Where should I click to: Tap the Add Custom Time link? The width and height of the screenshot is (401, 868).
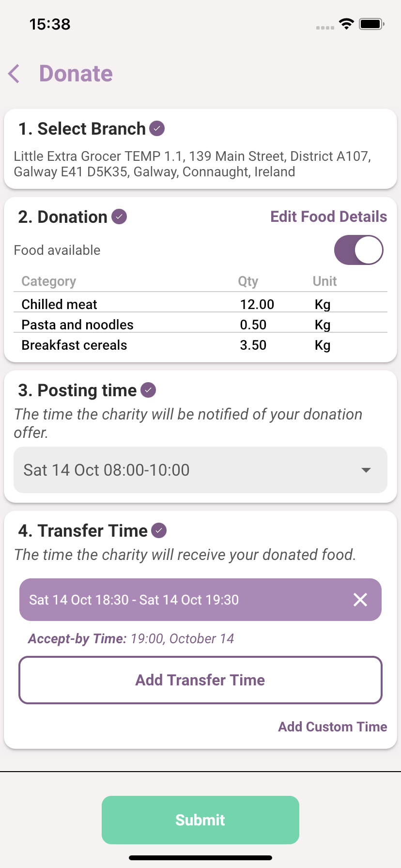(332, 727)
